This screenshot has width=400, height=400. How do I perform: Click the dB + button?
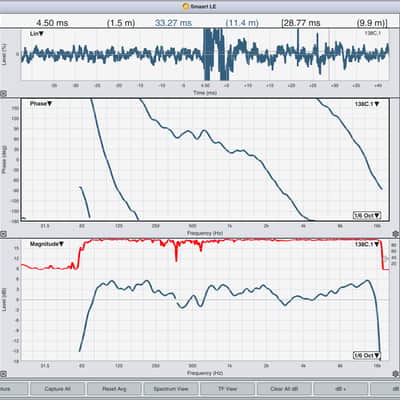341,389
